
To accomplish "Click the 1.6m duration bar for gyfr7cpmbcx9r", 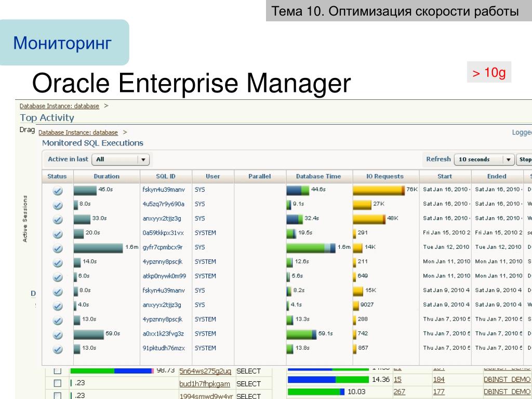I will [x=98, y=248].
